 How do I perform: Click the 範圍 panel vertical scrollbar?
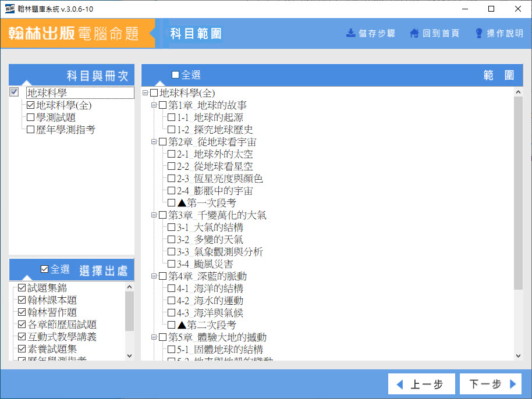519,192
